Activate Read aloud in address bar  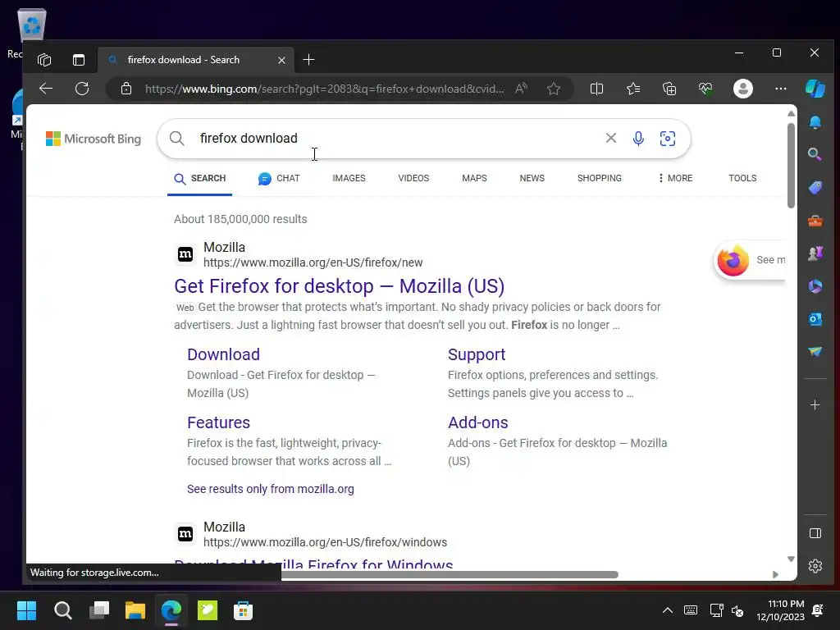coord(521,89)
